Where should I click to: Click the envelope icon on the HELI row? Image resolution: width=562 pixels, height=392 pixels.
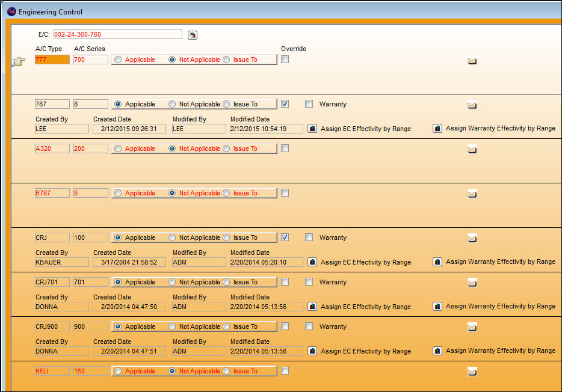(x=472, y=372)
